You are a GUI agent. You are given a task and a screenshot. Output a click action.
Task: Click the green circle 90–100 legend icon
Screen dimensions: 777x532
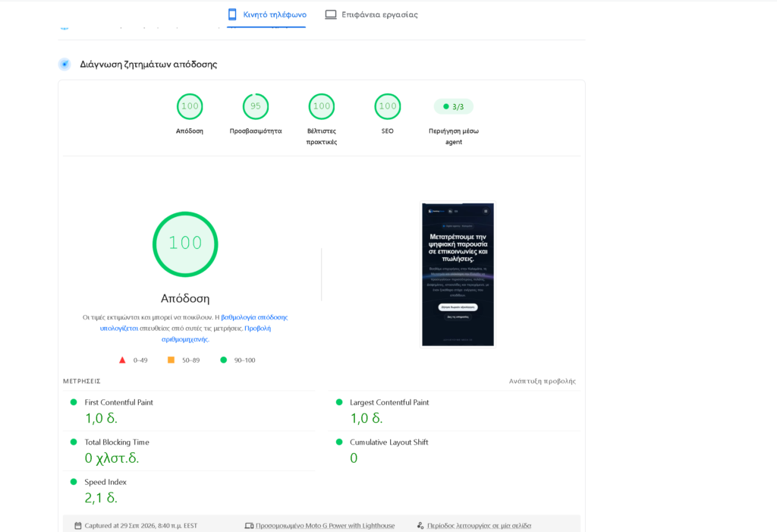point(224,360)
